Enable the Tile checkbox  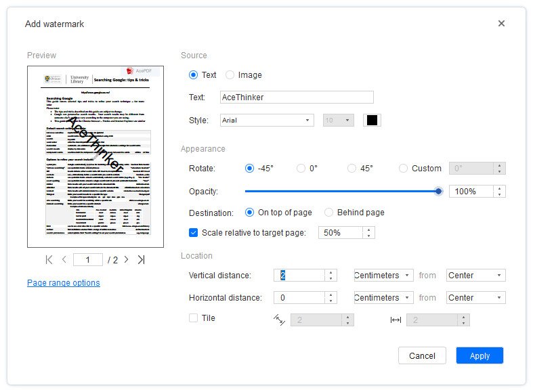pos(193,318)
